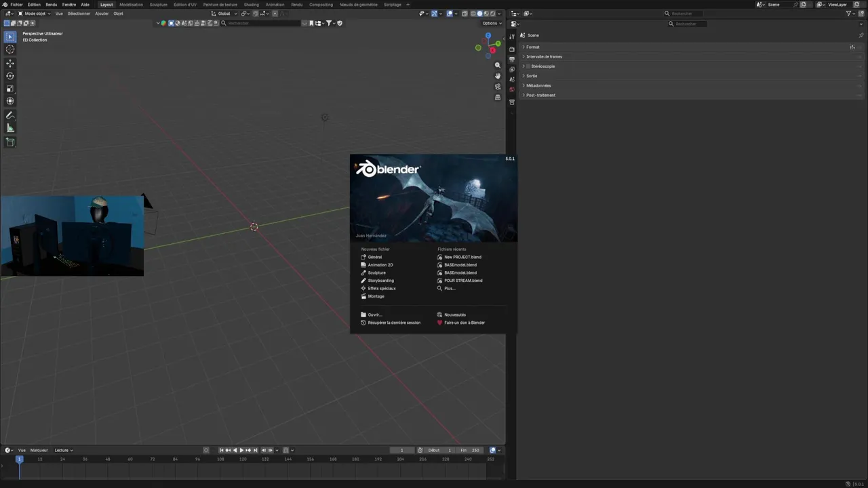Switch to material preview shading
Viewport: 868px width, 488px height.
point(486,14)
